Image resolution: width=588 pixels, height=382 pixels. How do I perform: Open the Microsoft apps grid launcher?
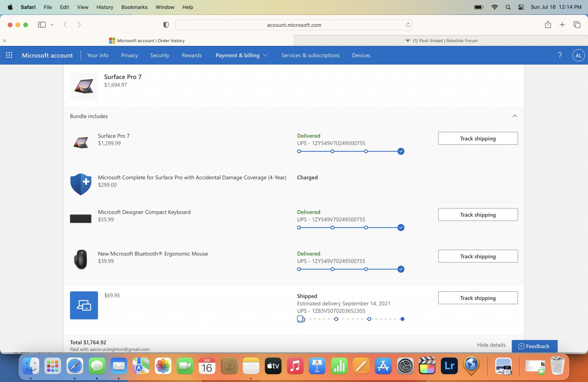point(9,55)
